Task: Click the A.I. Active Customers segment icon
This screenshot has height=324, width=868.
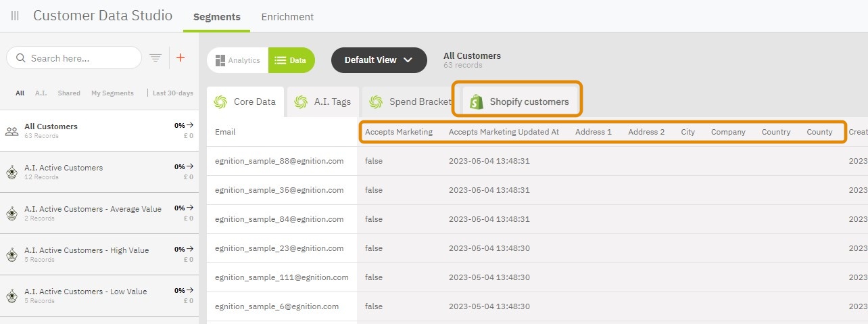Action: click(x=11, y=172)
